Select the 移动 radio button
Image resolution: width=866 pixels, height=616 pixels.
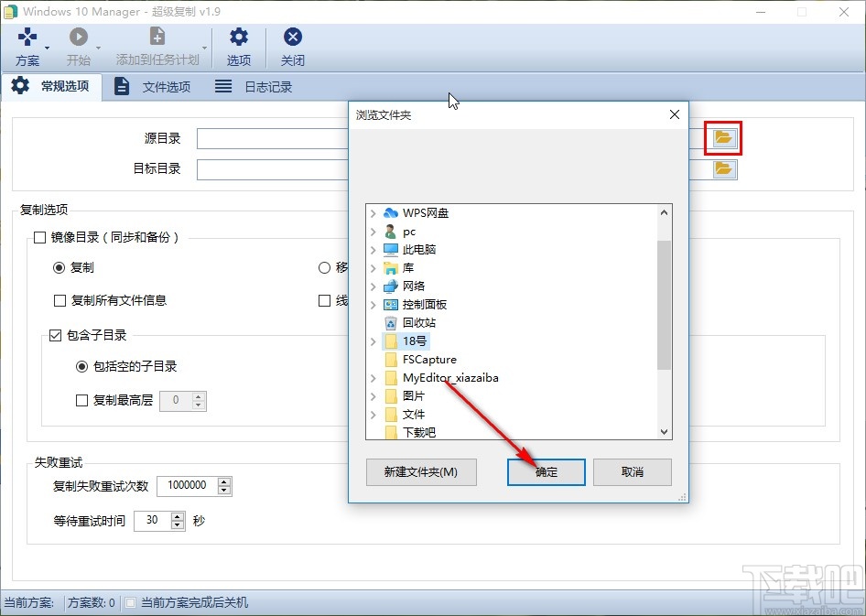tap(325, 267)
